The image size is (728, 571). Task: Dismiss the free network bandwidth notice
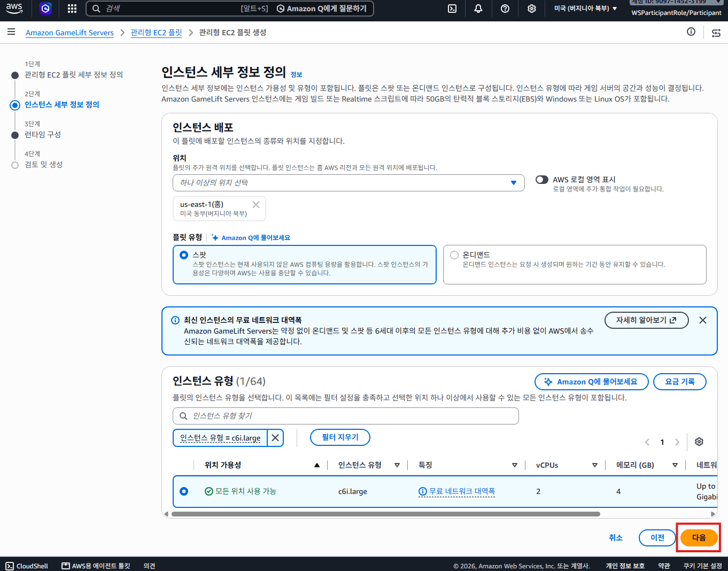tap(703, 320)
